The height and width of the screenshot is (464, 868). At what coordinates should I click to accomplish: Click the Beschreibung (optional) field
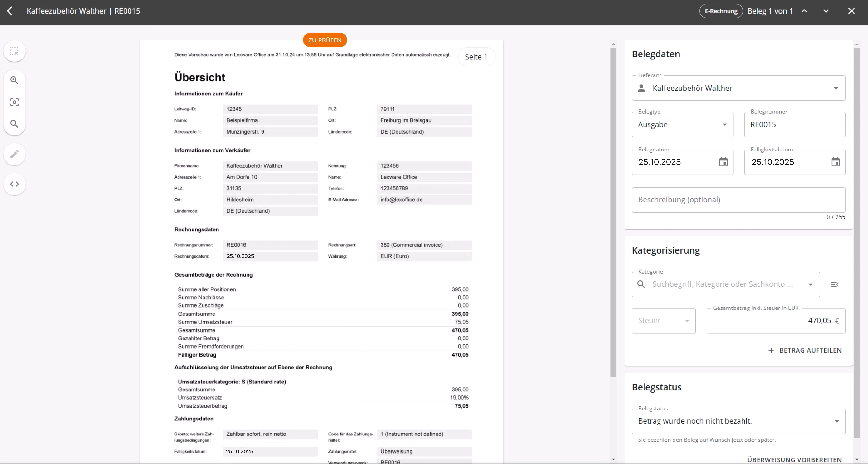[738, 200]
